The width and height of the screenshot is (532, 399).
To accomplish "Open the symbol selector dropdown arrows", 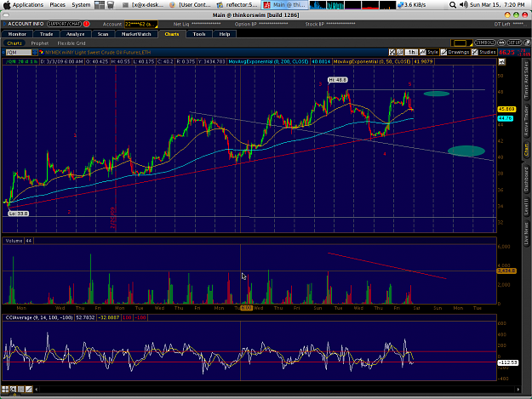I will (35, 52).
